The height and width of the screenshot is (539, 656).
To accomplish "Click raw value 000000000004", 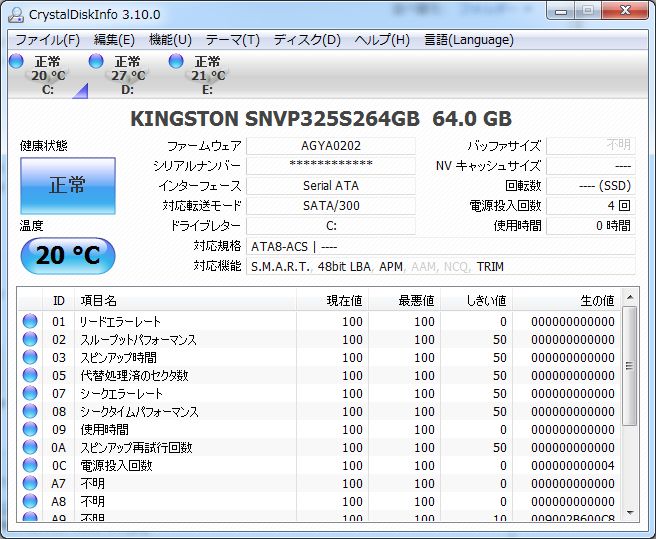I will point(573,465).
